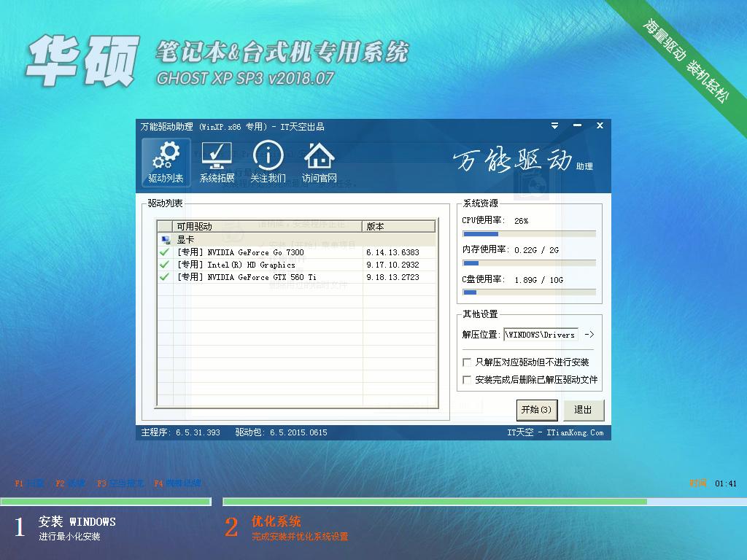This screenshot has width=747, height=560.
Task: Click the green checkmark beside NVIDIA GeForce Go 7300
Action: click(163, 252)
